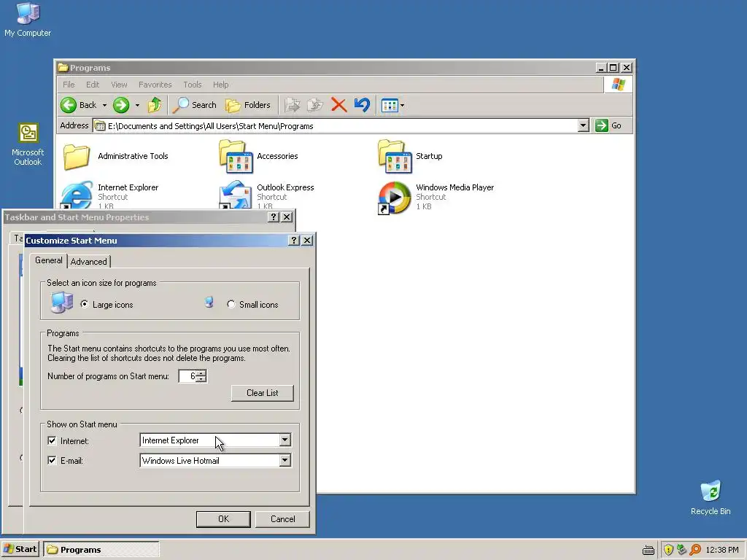
Task: Click the taskbar clock 12:38 PM
Action: click(722, 550)
